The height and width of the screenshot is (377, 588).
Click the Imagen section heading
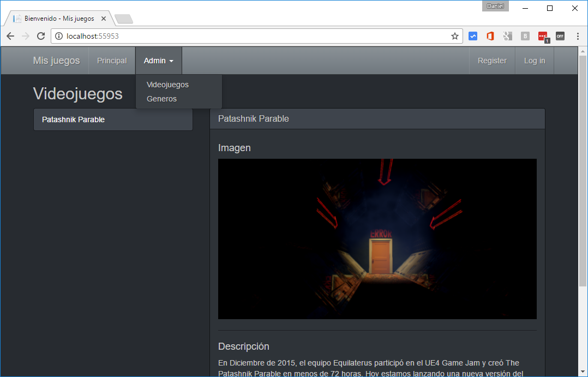(x=235, y=148)
